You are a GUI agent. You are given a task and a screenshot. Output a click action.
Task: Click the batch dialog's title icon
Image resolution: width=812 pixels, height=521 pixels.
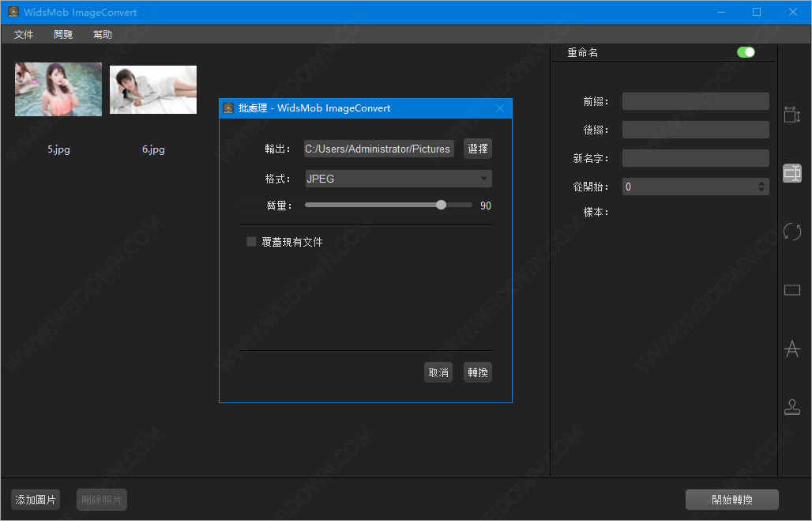(x=228, y=108)
